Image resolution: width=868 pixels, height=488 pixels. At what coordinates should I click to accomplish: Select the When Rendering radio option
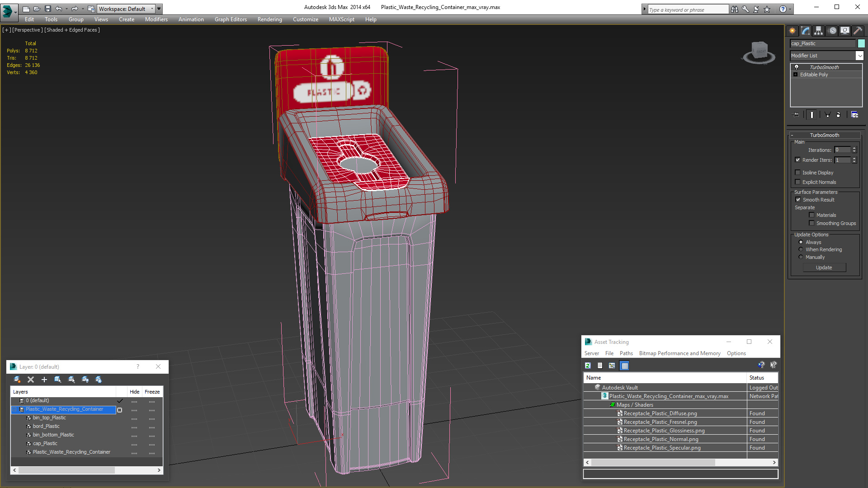pyautogui.click(x=801, y=249)
